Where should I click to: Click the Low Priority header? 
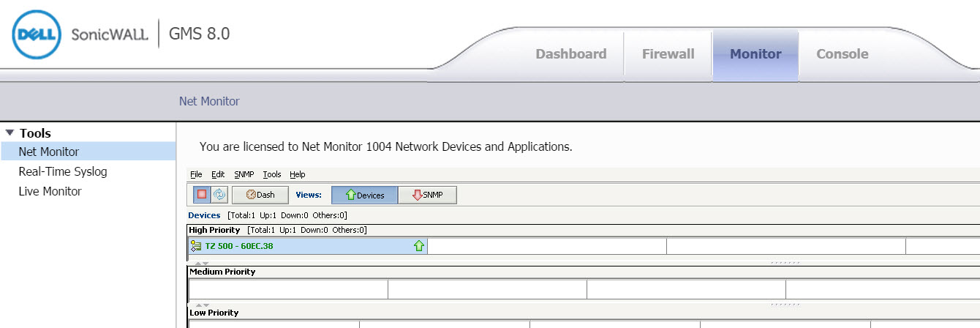214,313
